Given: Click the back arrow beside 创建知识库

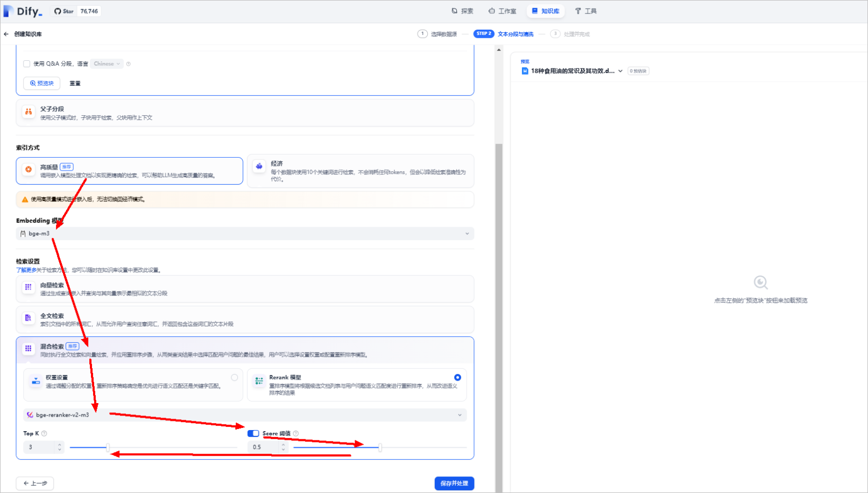Looking at the screenshot, I should [6, 34].
